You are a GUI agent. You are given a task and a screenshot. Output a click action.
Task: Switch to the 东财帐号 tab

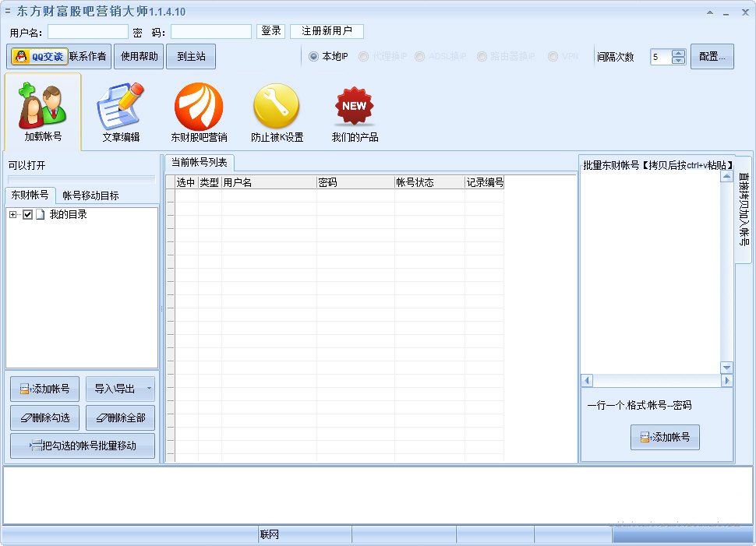[30, 195]
